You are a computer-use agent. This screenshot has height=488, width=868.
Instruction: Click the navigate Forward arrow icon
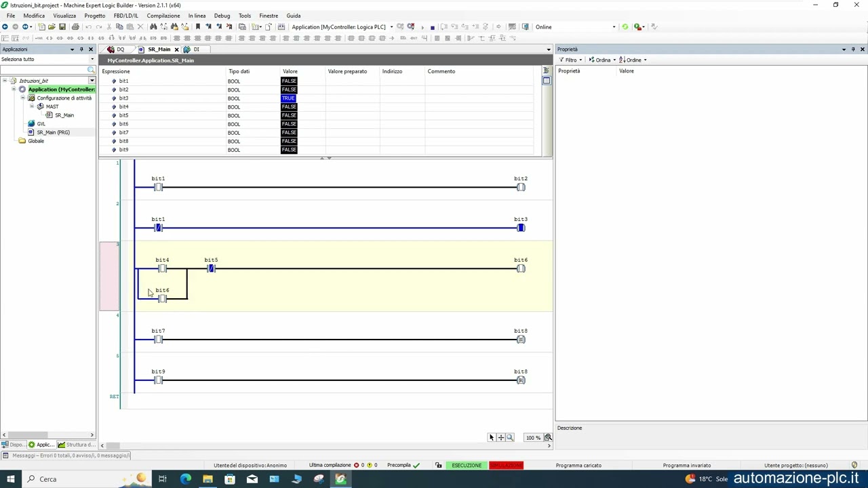tap(15, 27)
